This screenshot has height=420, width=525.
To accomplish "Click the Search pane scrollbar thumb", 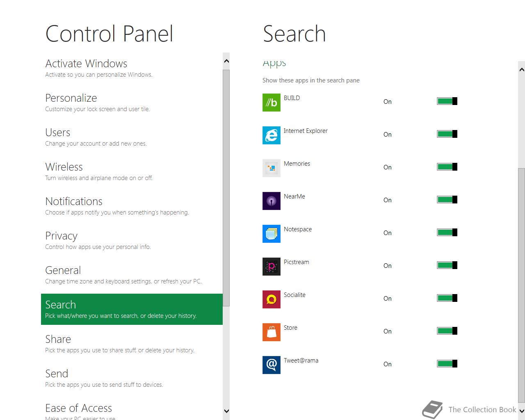I will pyautogui.click(x=522, y=285).
